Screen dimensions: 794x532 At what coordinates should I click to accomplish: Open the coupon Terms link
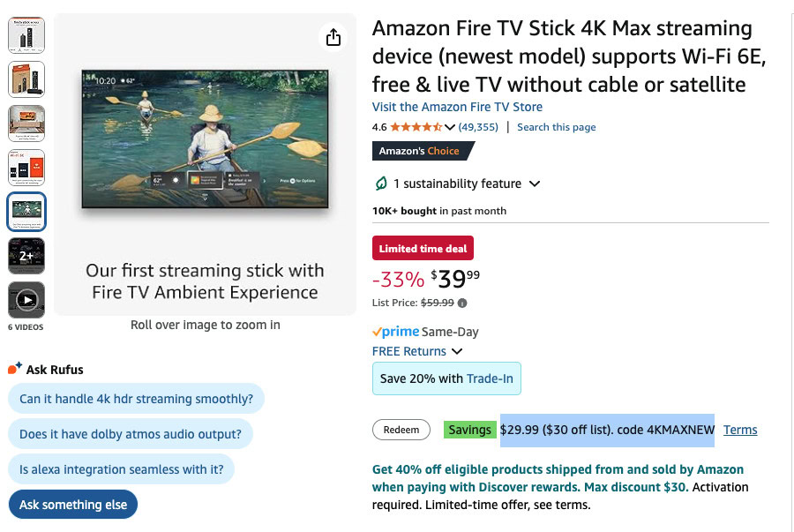click(740, 430)
